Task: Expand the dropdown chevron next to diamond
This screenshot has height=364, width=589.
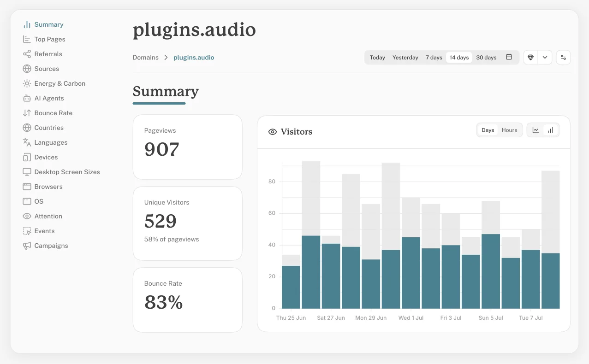Action: (545, 58)
